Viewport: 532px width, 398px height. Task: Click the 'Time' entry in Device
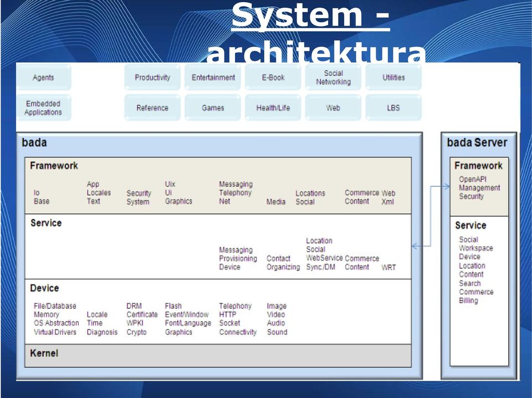coord(94,323)
